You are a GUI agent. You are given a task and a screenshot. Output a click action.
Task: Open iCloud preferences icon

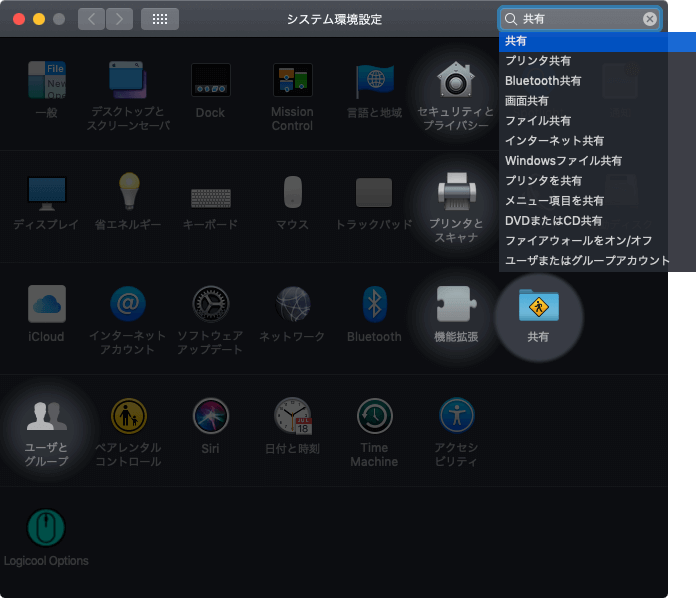coord(47,304)
